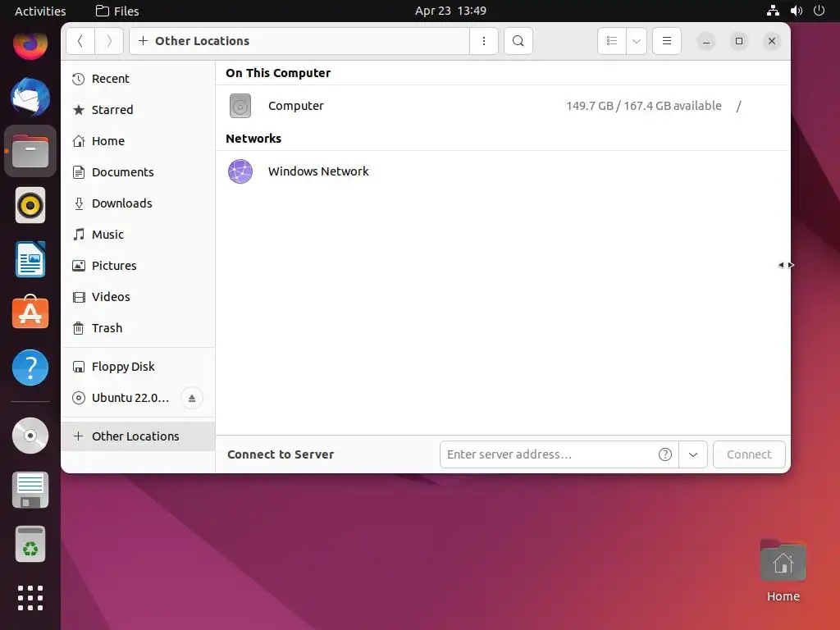This screenshot has width=840, height=630.
Task: Maximize the Files window
Action: click(x=739, y=41)
